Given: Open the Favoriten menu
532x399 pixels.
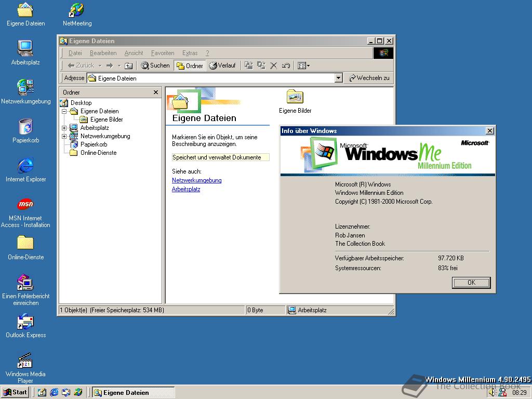Looking at the screenshot, I should click(163, 53).
